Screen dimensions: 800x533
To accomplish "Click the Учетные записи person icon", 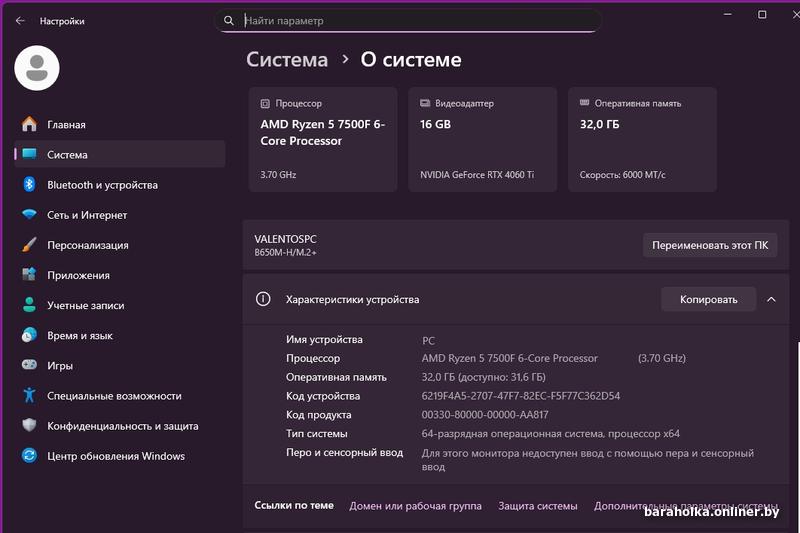I will [29, 304].
